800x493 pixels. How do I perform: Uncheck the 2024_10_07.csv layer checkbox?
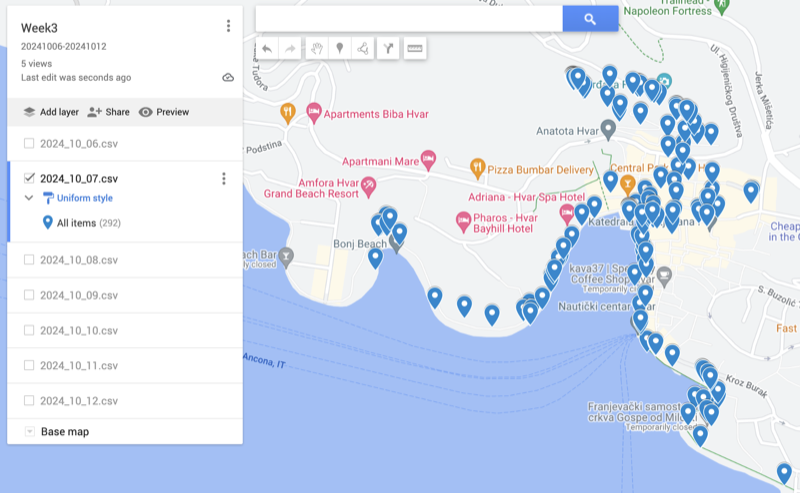tap(29, 179)
